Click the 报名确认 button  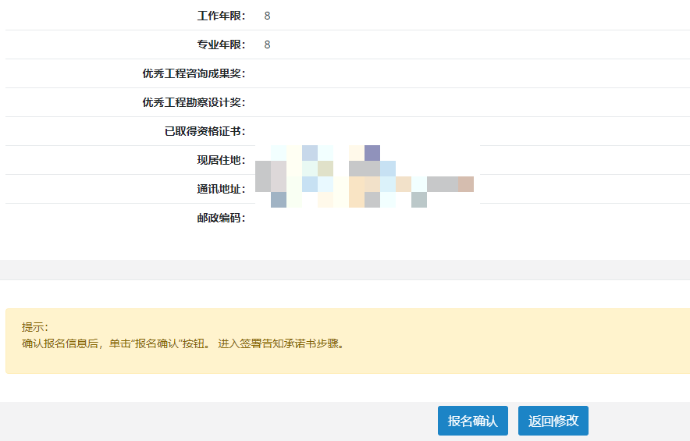click(473, 421)
